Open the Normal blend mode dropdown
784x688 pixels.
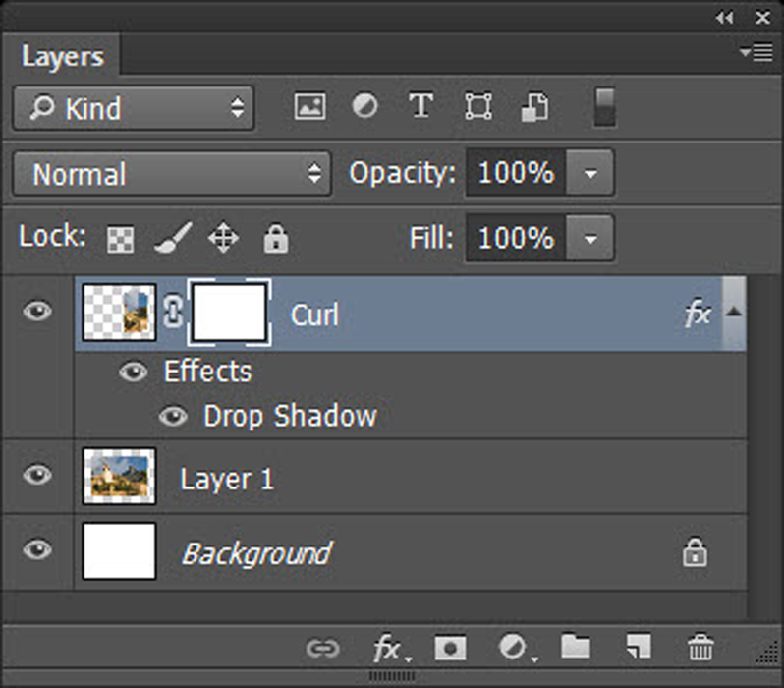point(172,174)
